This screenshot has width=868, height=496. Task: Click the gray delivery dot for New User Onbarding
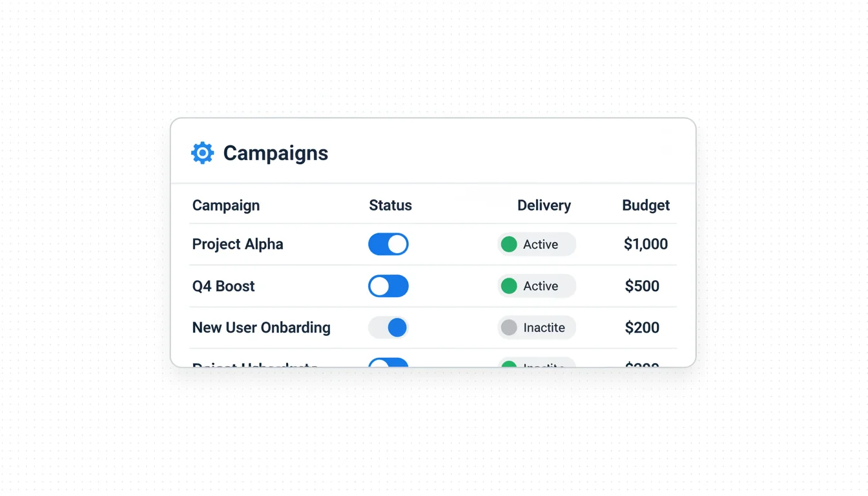coord(509,327)
